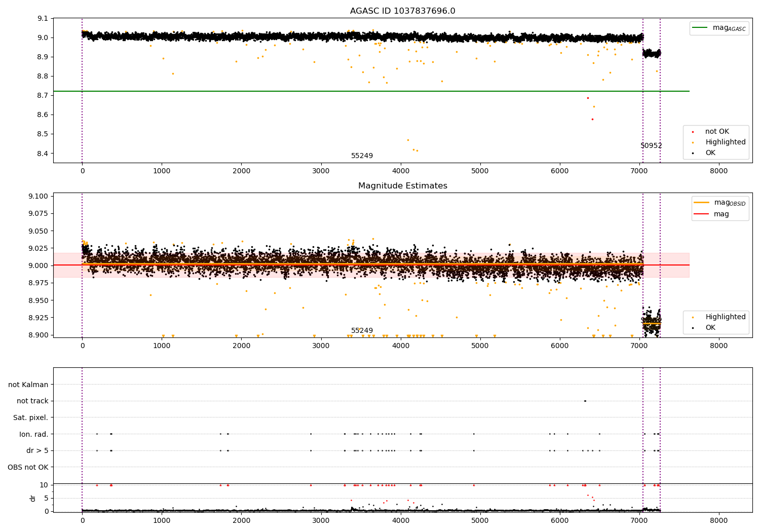Click the mag OBSID legend label in middle plot
Image resolution: width=760 pixels, height=532 pixels.
(730, 203)
